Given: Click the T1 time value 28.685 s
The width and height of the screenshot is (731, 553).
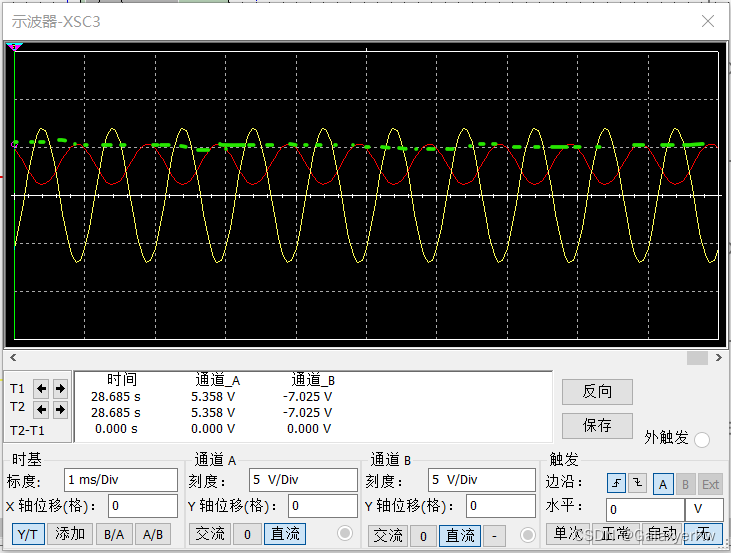Looking at the screenshot, I should click(x=116, y=397).
